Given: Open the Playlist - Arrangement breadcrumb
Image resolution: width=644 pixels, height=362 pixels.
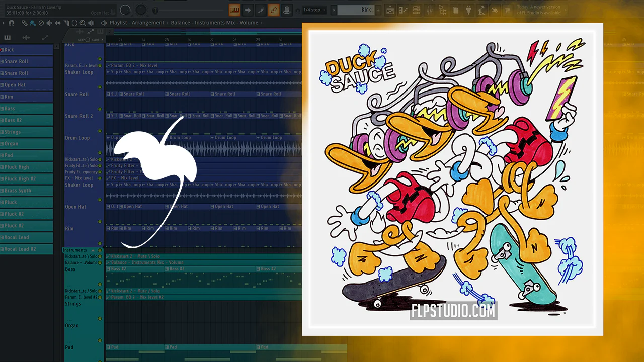Looking at the screenshot, I should 137,23.
